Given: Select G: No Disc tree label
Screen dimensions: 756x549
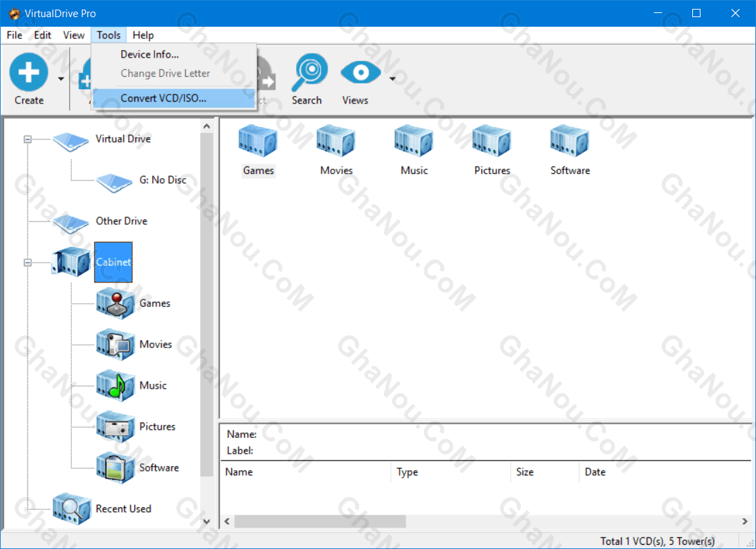Looking at the screenshot, I should 163,180.
